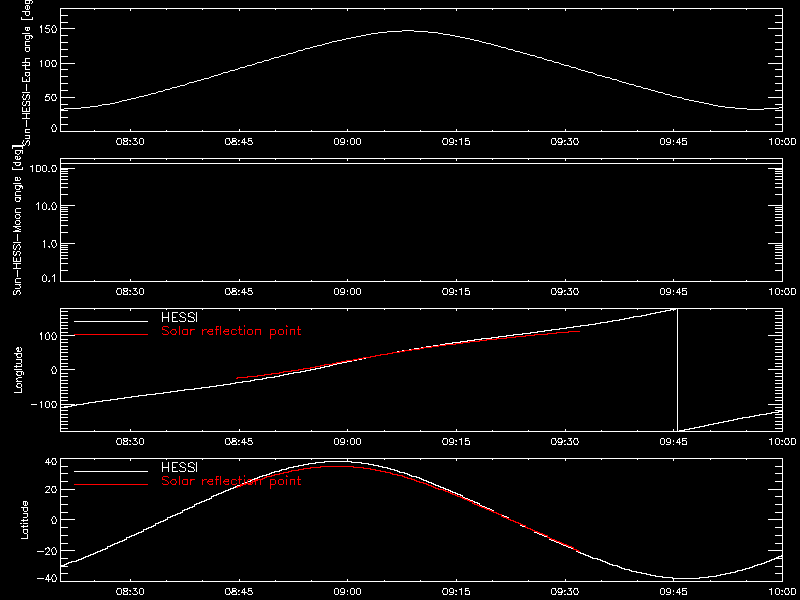Click the vertical wrap line in Longitude plot
Image resolution: width=800 pixels, height=600 pixels.
[x=677, y=370]
